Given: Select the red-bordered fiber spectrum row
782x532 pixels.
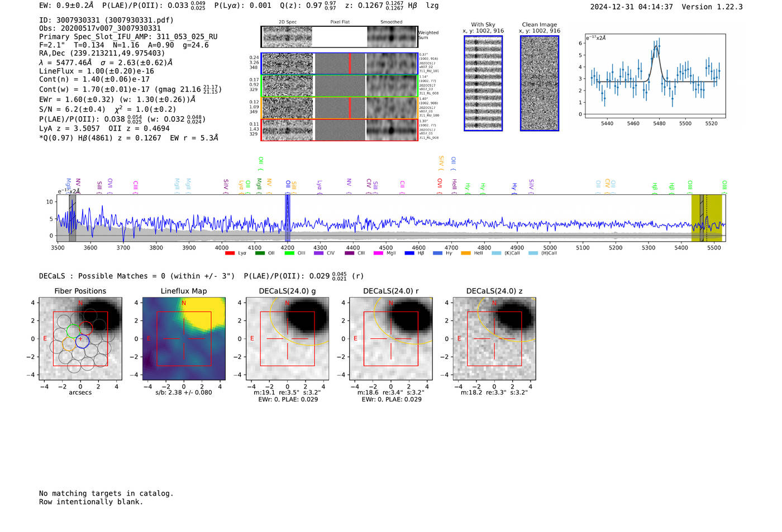Looking at the screenshot, I should click(x=339, y=130).
